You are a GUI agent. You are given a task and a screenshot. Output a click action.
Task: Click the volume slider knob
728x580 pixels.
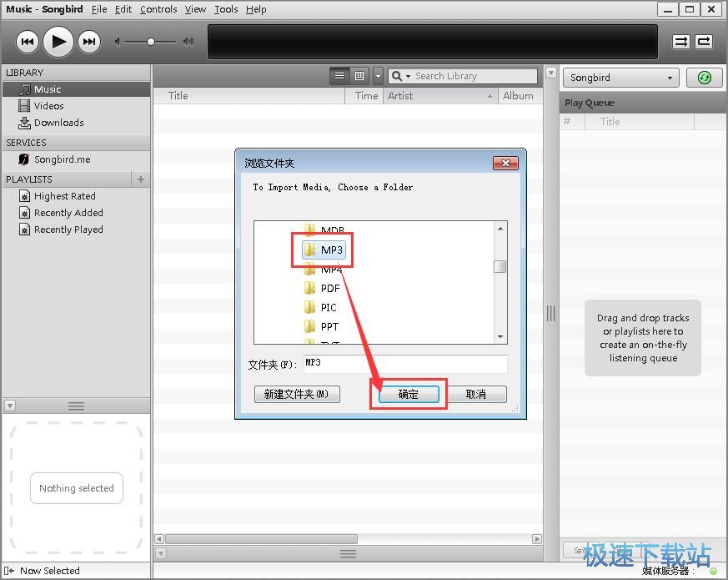point(151,42)
